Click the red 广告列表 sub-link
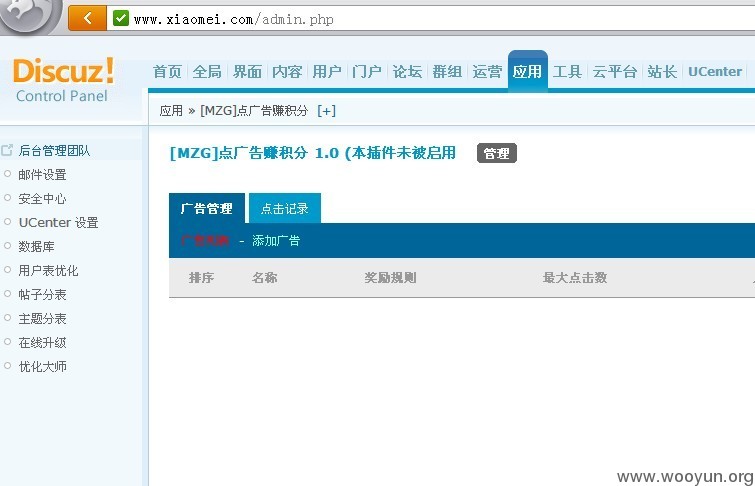The height and width of the screenshot is (486, 755). (205, 240)
